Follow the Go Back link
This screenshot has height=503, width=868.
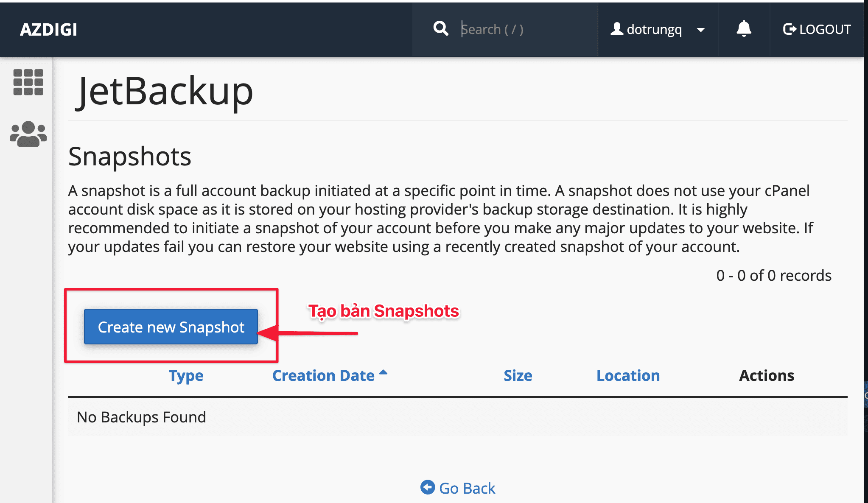pyautogui.click(x=467, y=488)
